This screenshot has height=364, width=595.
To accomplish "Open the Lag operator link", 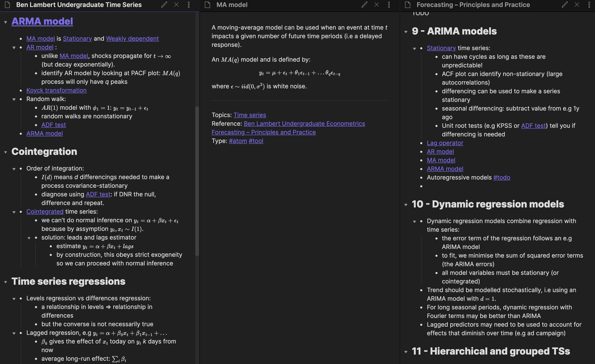I will click(445, 143).
